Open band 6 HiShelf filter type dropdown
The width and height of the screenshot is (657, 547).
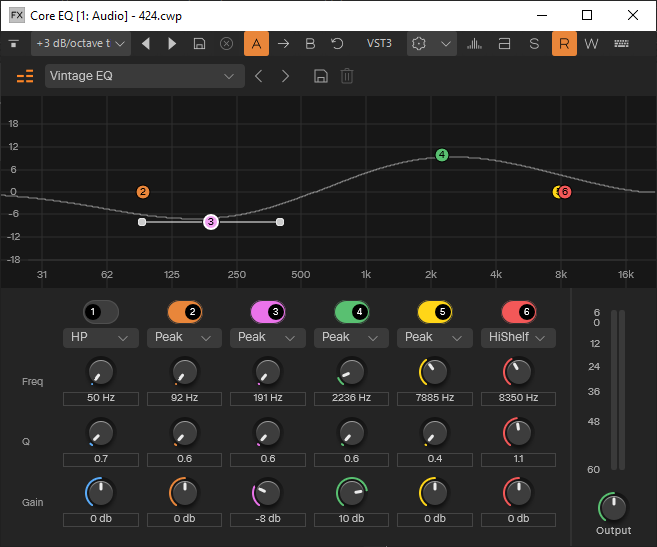(518, 337)
